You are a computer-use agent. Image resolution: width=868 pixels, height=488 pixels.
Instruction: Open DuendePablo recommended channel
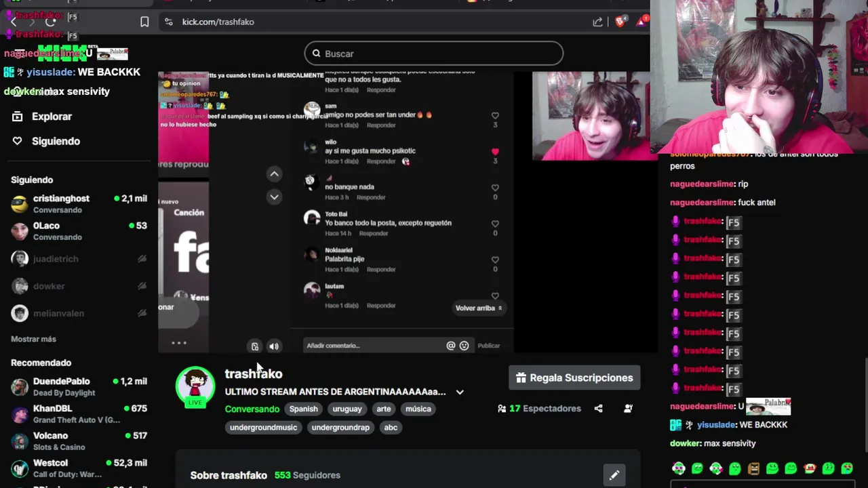click(79, 386)
